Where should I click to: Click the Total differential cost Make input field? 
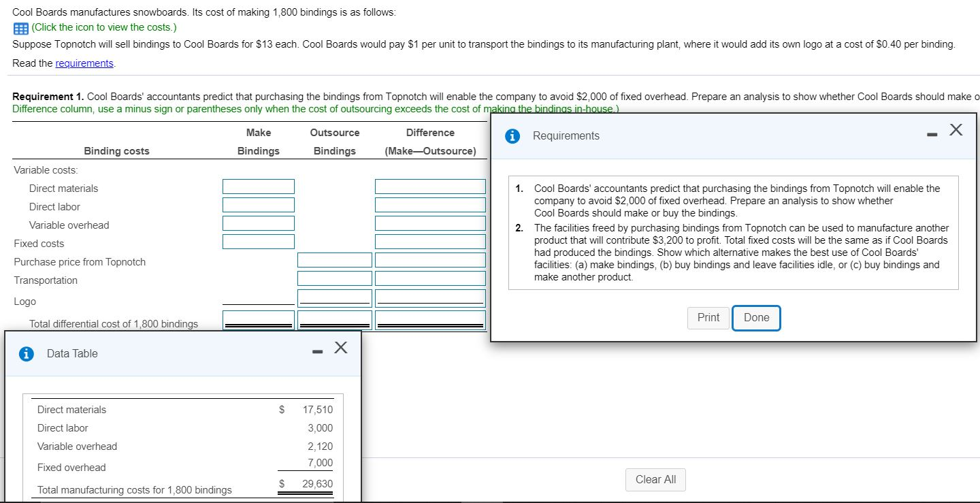tap(259, 319)
